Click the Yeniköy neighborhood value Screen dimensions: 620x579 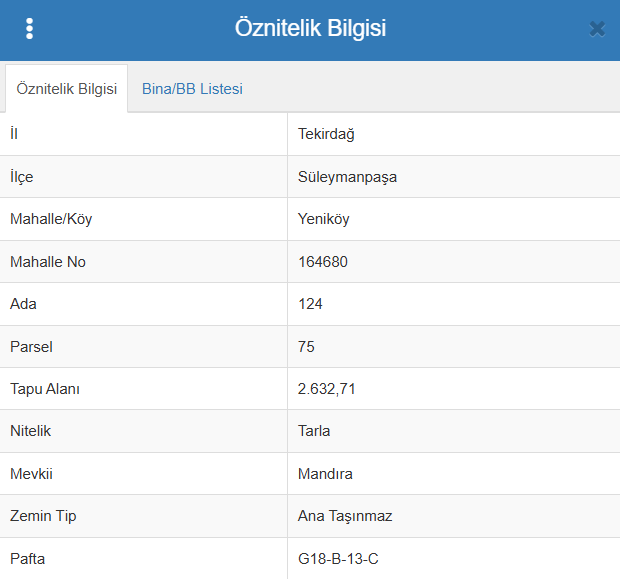(323, 219)
